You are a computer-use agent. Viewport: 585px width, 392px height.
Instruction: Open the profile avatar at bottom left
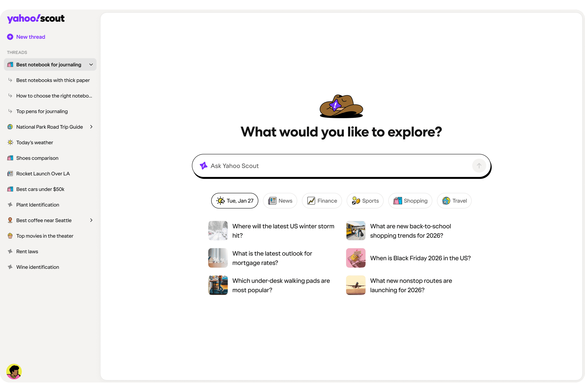(x=14, y=371)
